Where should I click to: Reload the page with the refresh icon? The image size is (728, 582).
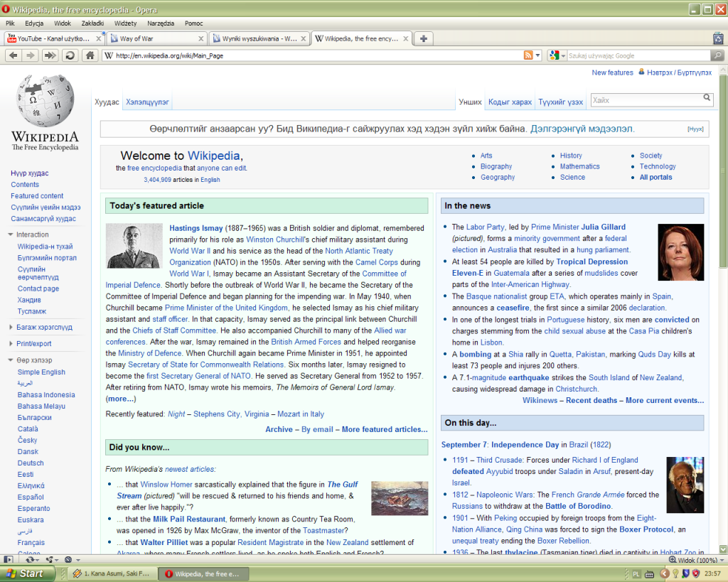[70, 55]
